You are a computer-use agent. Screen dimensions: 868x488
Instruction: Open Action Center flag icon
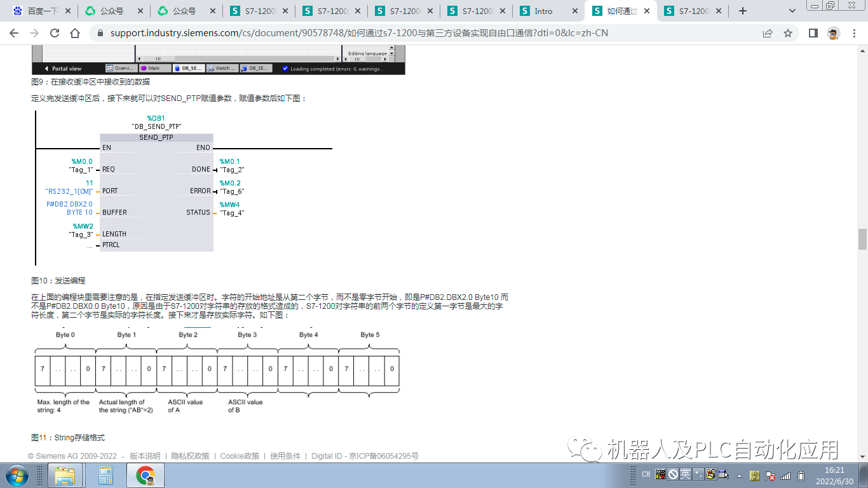[770, 475]
